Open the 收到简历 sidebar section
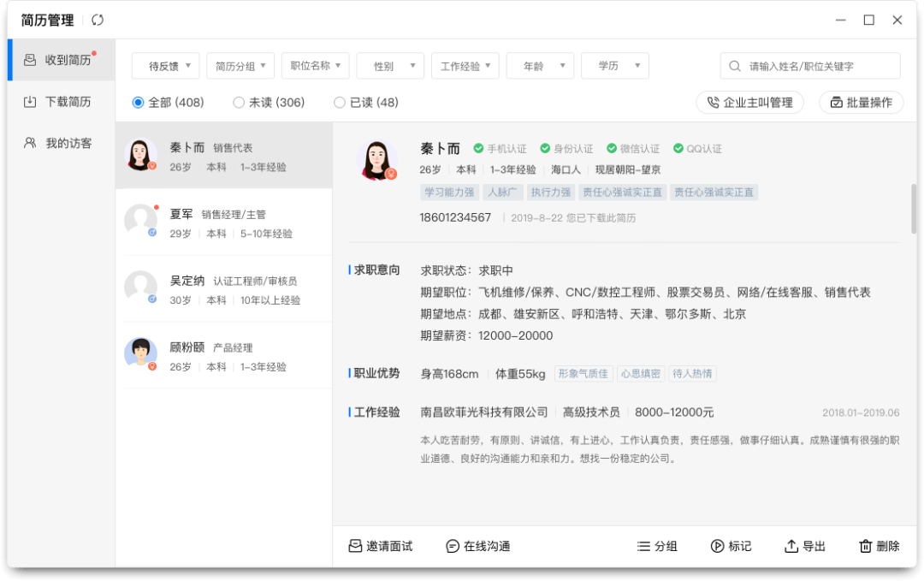The width and height of the screenshot is (924, 581). (62, 60)
